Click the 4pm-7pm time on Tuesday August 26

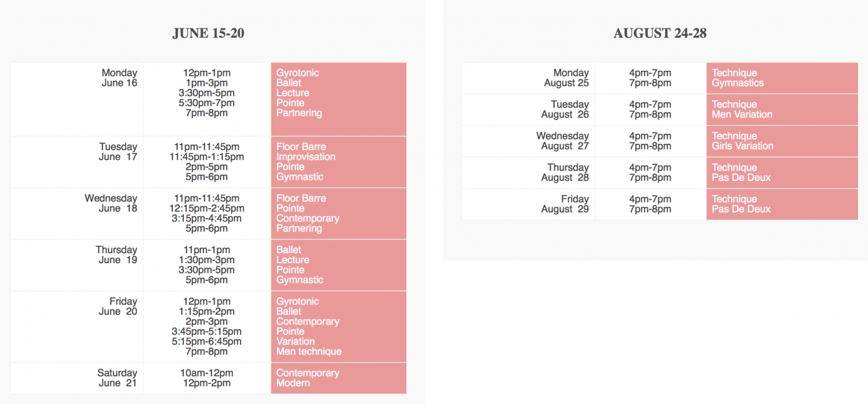click(x=650, y=104)
